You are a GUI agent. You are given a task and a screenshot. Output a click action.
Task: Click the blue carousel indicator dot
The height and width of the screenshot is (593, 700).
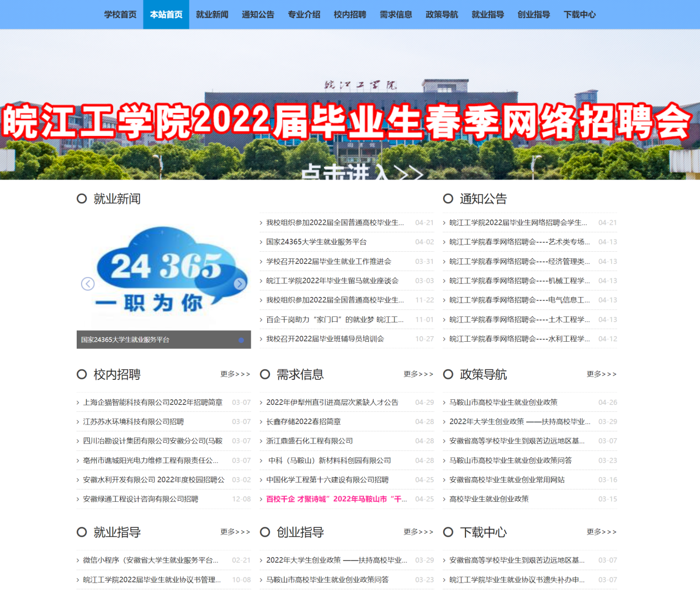point(241,340)
